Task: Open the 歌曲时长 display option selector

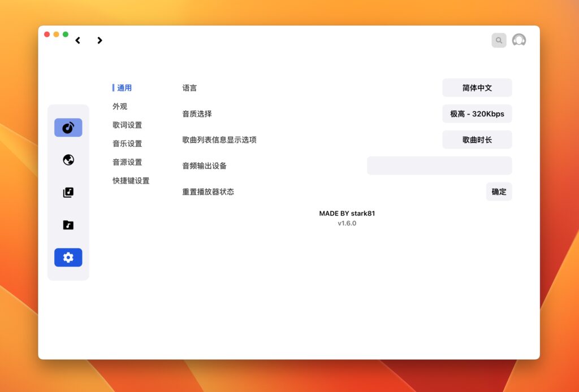Action: coord(477,140)
